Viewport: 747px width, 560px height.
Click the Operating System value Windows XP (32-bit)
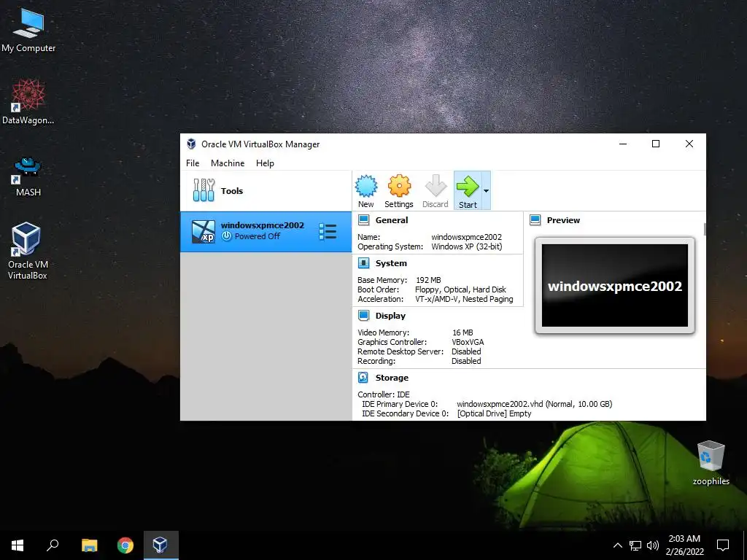[466, 246]
